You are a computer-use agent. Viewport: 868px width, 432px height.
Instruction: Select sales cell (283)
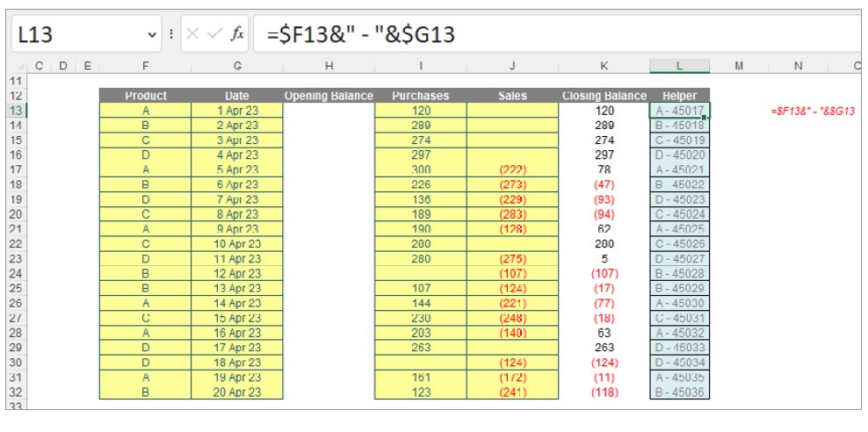tap(512, 214)
